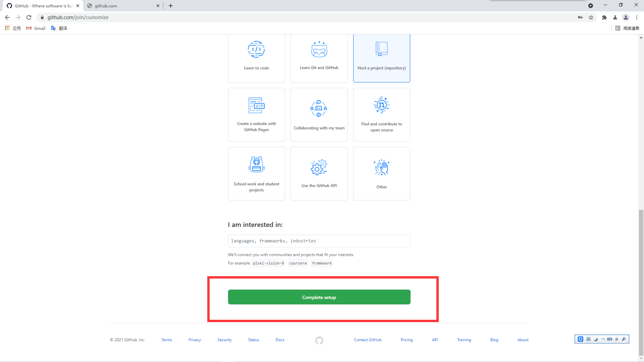Click scrollbar up arrow
The image size is (644, 362).
coord(641,37)
